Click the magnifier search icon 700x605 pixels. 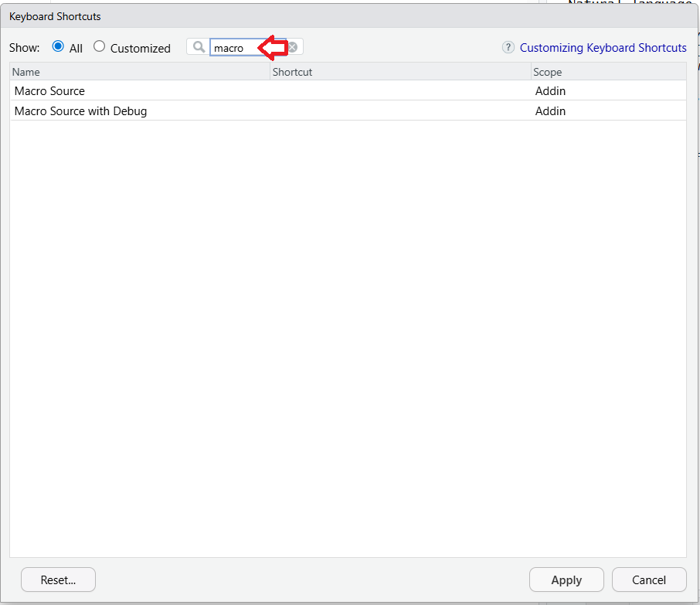(x=199, y=47)
